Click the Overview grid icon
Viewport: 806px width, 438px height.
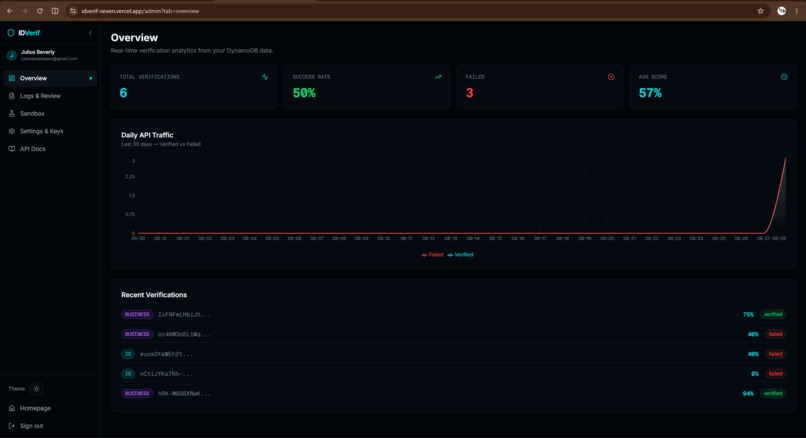click(x=12, y=78)
